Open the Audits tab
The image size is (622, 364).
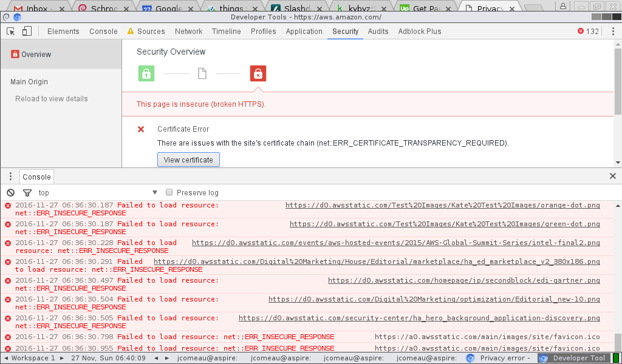(x=378, y=32)
